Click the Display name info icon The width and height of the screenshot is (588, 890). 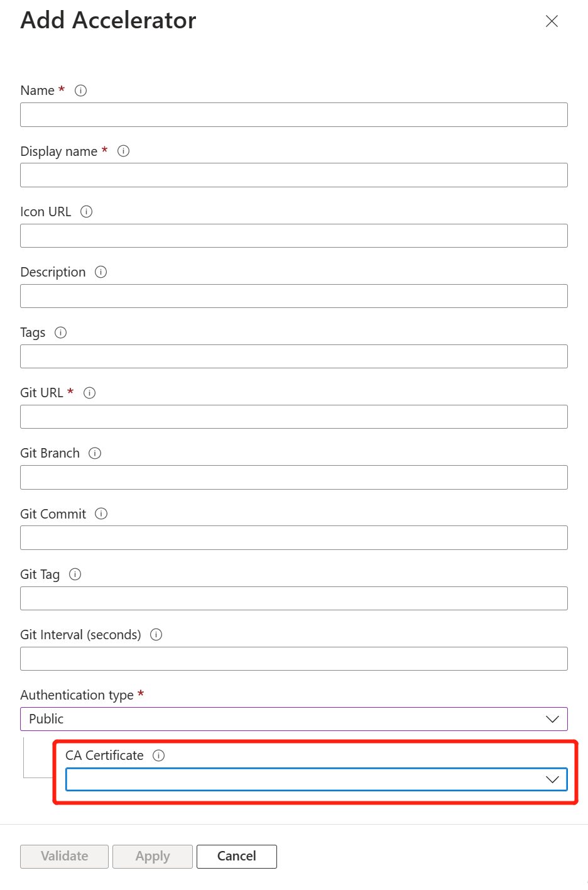tap(124, 151)
